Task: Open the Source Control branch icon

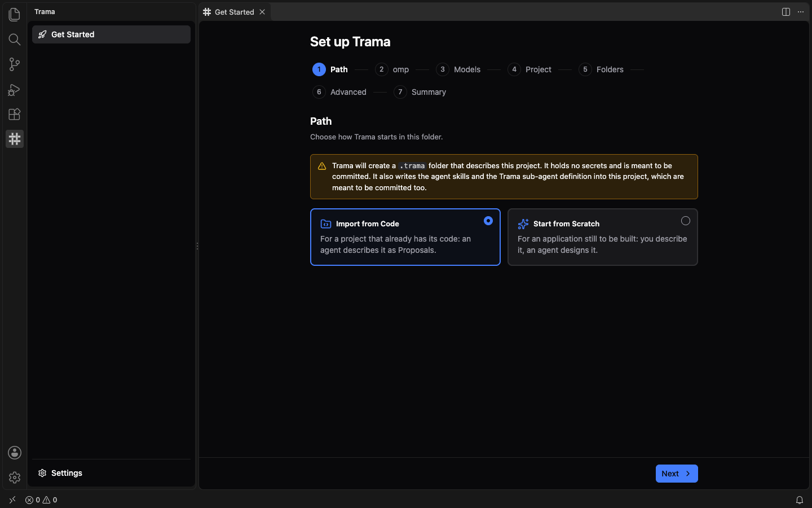Action: [15, 64]
